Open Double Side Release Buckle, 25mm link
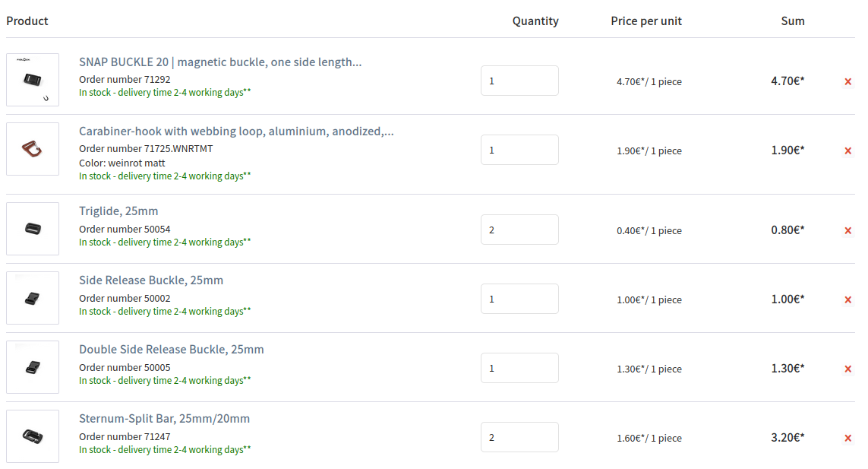Viewport: 868px width, 469px height. [172, 350]
